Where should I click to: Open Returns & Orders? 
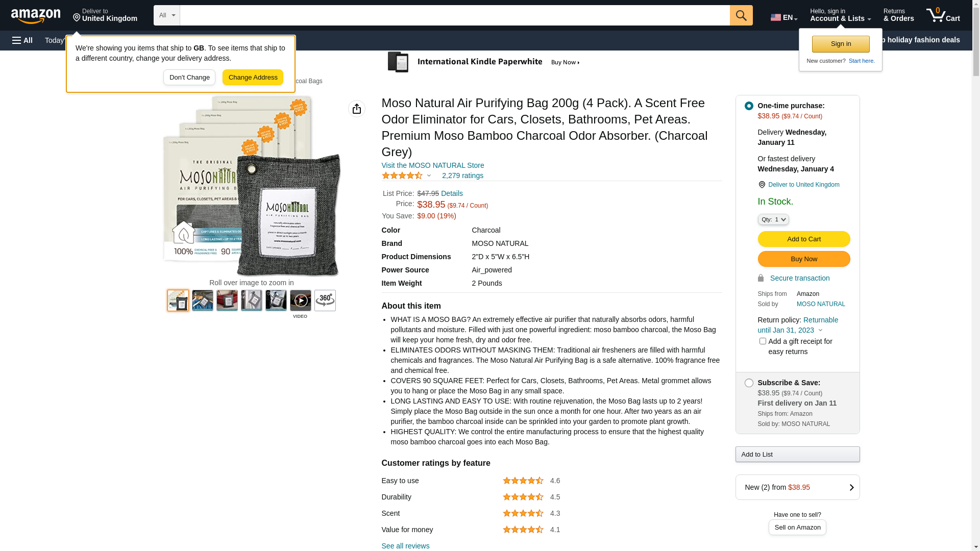point(898,15)
